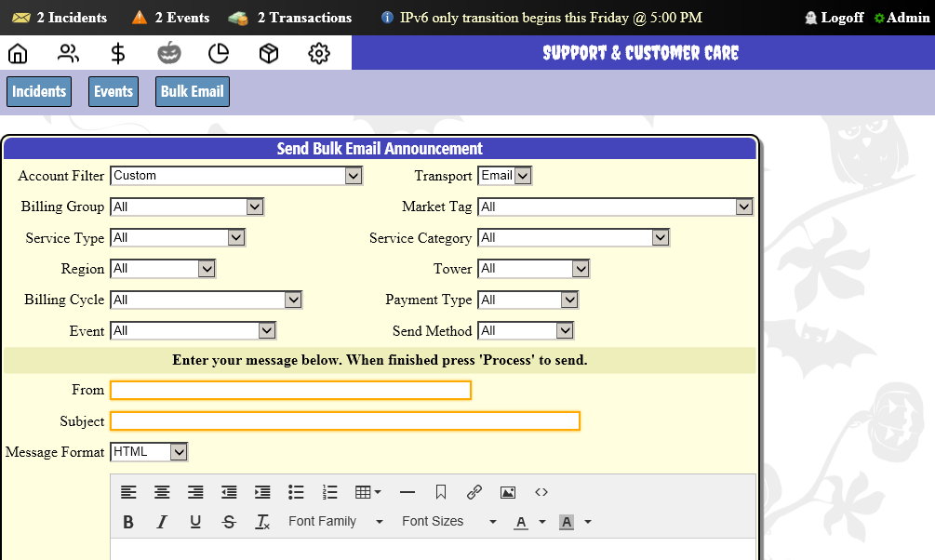Click the pumpkin support icon

[168, 53]
